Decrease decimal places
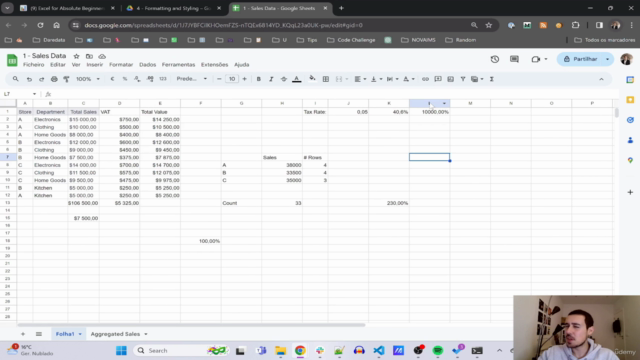The image size is (640, 360). tap(137, 79)
